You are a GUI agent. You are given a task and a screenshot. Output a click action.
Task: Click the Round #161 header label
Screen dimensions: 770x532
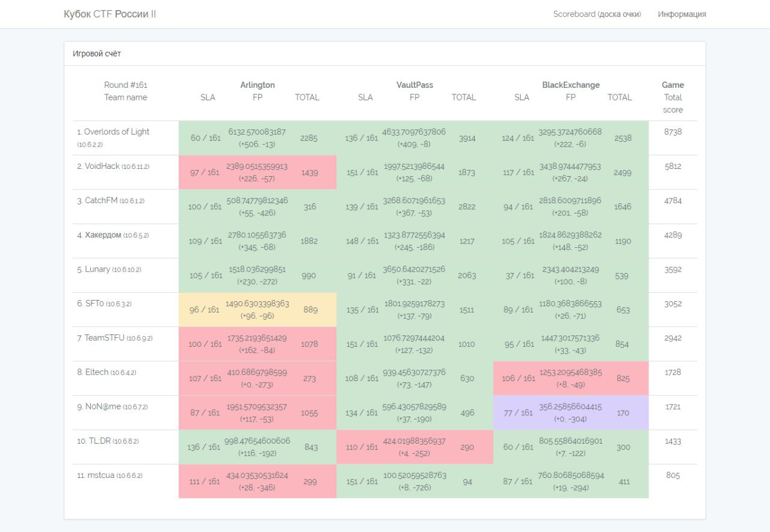(126, 85)
